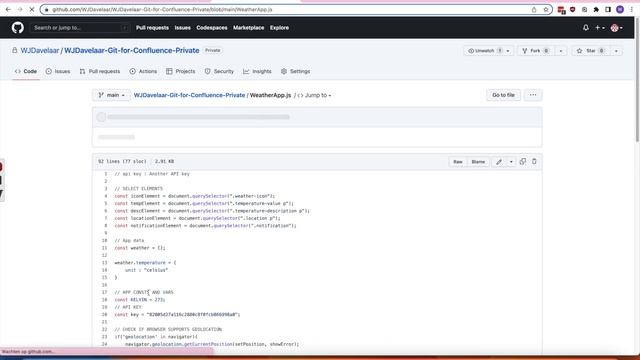The width and height of the screenshot is (640, 360).
Task: Click the share icon in address bar
Action: tap(534, 9)
